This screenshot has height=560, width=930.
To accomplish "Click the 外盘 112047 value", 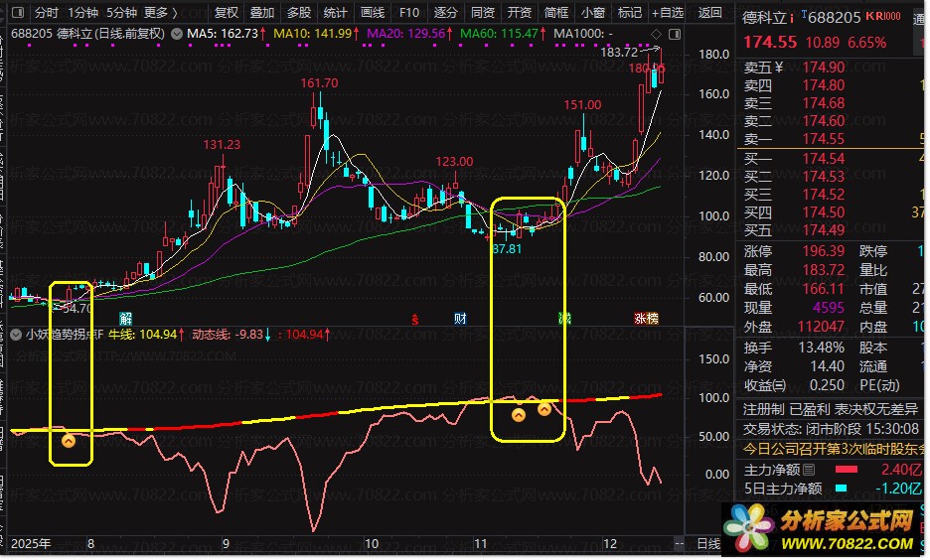I will click(821, 327).
